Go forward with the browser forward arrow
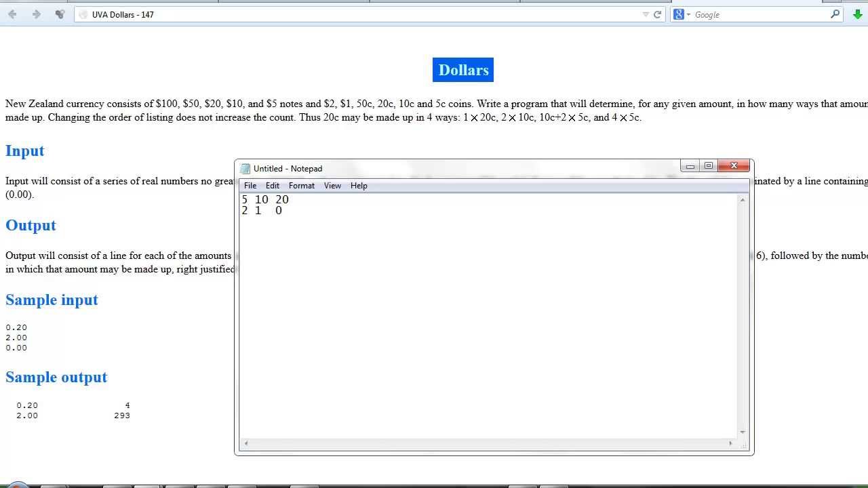Image resolution: width=868 pixels, height=488 pixels. tap(36, 14)
